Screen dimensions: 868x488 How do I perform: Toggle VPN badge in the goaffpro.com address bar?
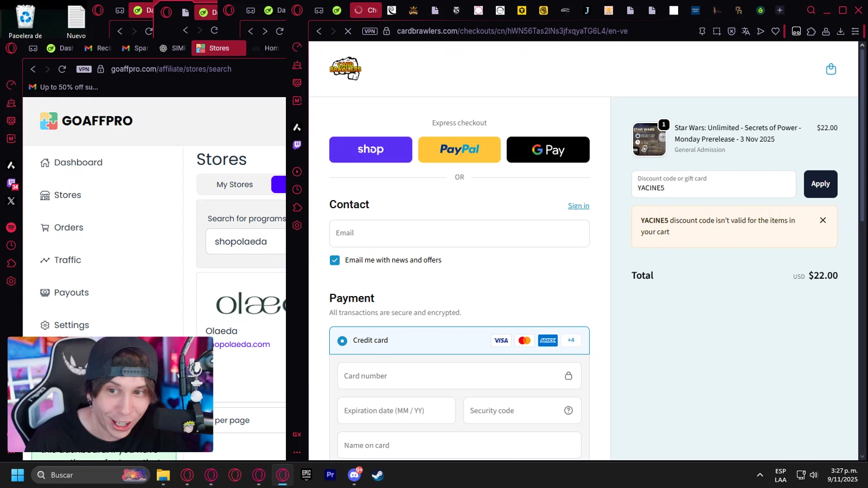84,69
